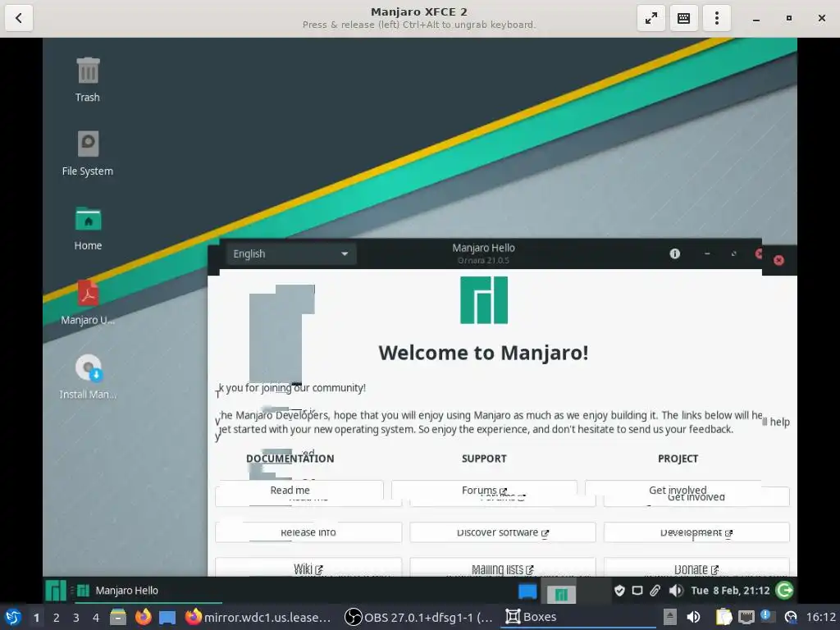Open the Development link button
840x630 pixels.
pyautogui.click(x=696, y=532)
